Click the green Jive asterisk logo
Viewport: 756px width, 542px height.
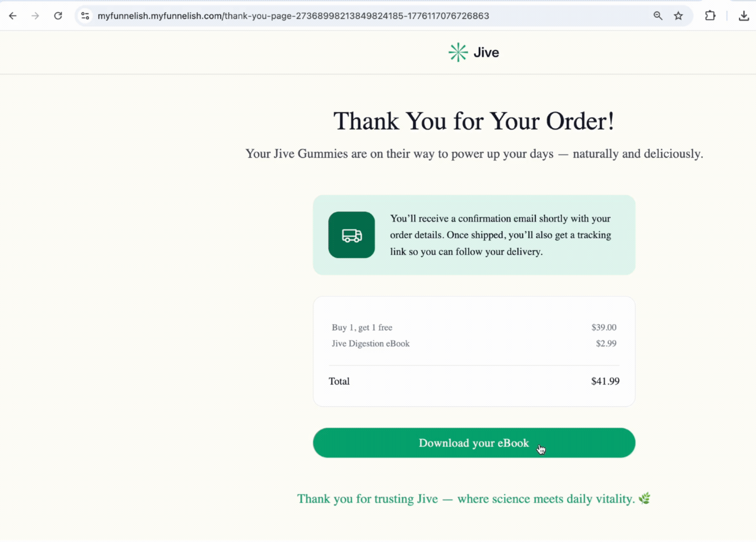coord(457,52)
